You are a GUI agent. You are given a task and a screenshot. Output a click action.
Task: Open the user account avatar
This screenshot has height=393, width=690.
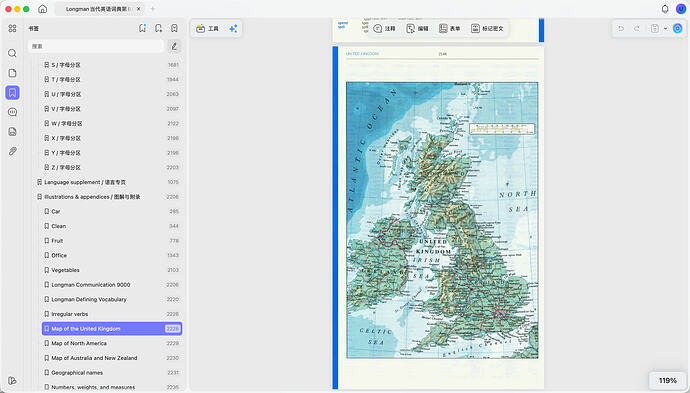point(681,9)
